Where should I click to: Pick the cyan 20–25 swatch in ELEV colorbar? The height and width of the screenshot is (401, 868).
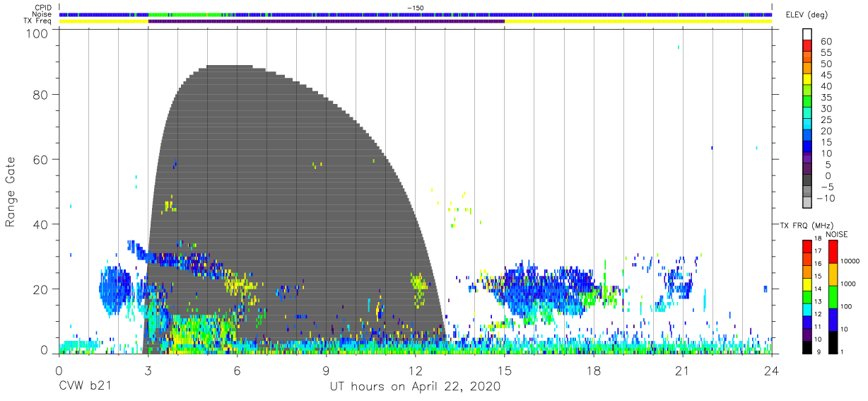(x=807, y=125)
